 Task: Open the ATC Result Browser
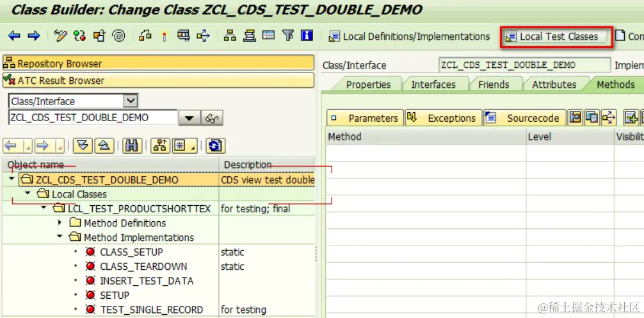(158, 80)
